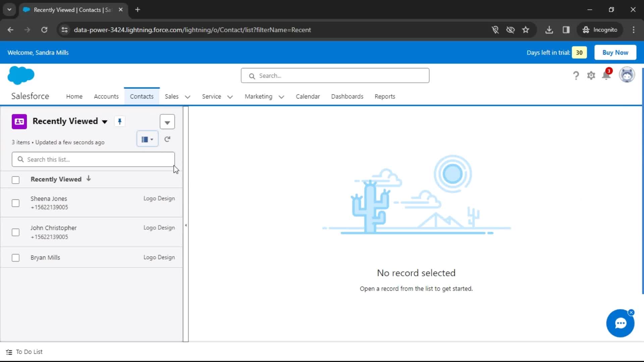Click the Search this list field
The width and height of the screenshot is (644, 362).
point(93,160)
